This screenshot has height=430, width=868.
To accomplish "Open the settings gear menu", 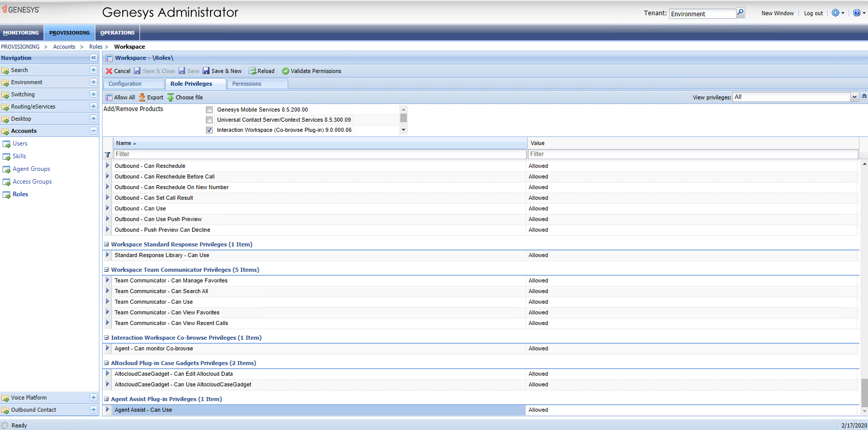I will pyautogui.click(x=838, y=13).
